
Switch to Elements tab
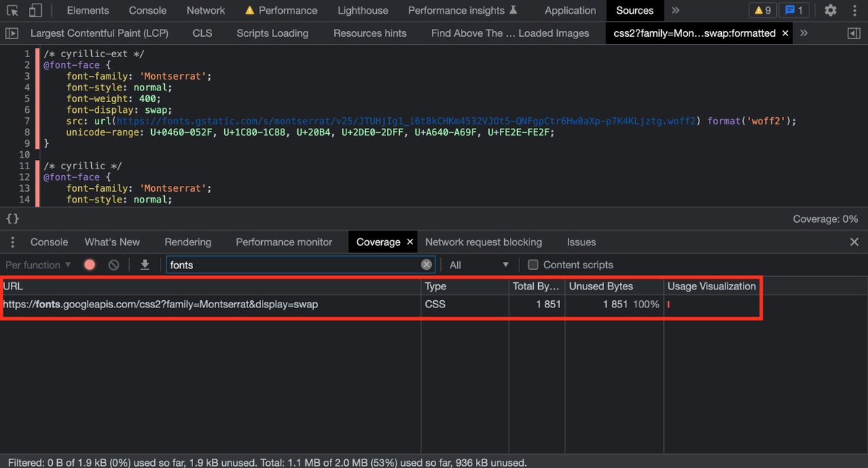pos(88,10)
